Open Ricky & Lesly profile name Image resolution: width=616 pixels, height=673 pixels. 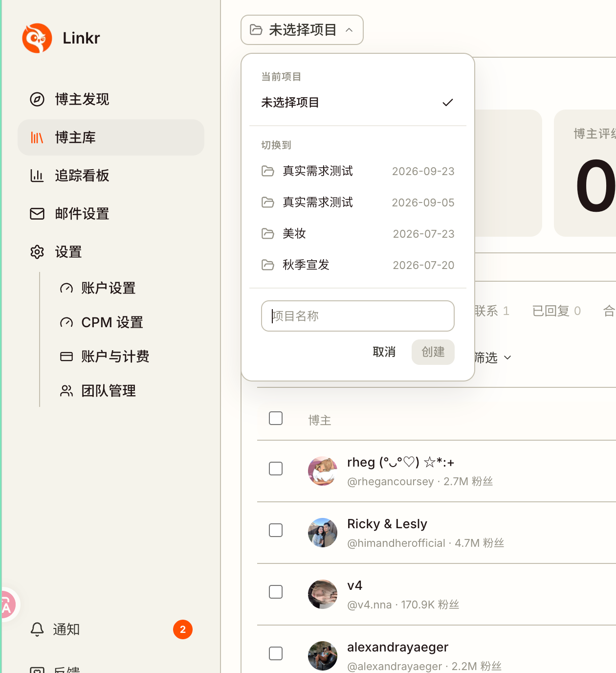387,524
